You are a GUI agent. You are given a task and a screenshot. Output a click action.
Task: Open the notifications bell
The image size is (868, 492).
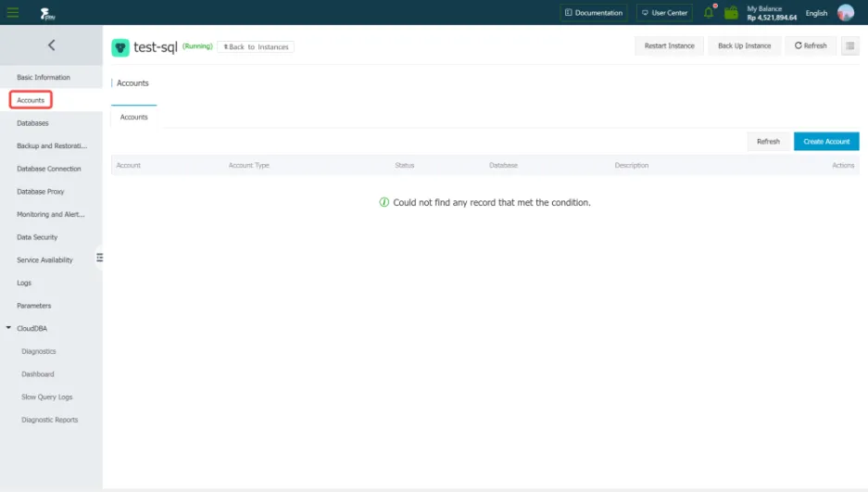pyautogui.click(x=709, y=12)
